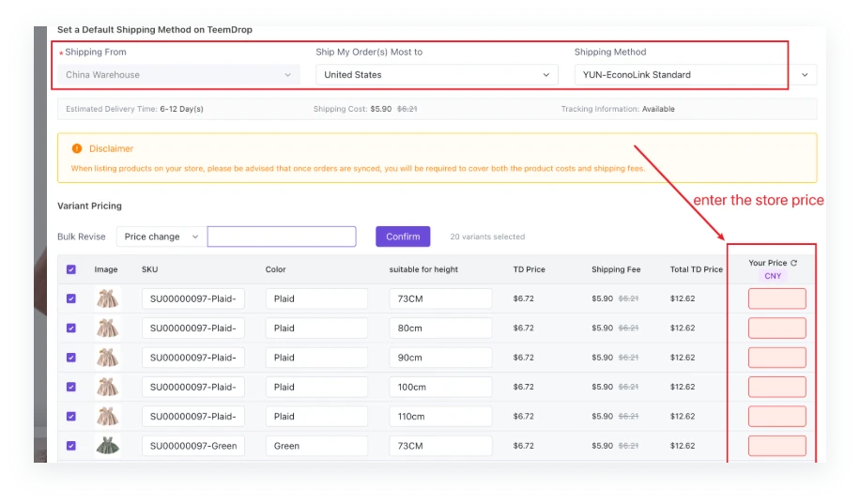Open the green dress variant thumbnail
The image size is (860, 504).
(x=108, y=446)
